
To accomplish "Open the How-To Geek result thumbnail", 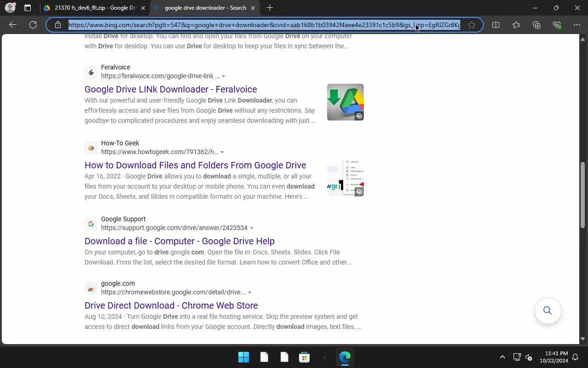I will (345, 178).
